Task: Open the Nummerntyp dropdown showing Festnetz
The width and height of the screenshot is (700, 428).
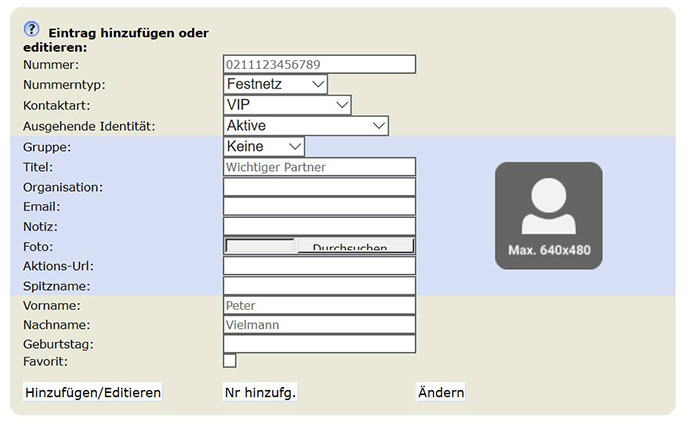Action: 276,85
